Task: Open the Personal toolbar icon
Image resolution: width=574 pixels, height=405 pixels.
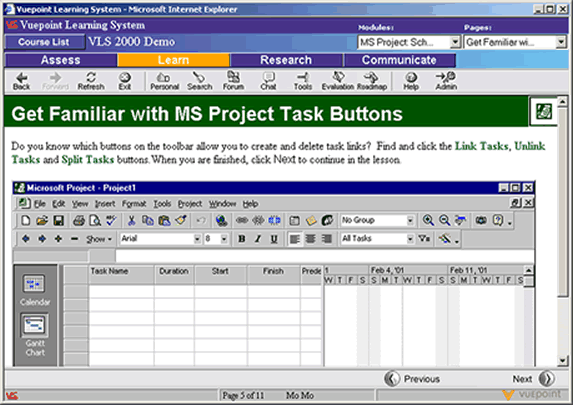Action: (x=164, y=81)
